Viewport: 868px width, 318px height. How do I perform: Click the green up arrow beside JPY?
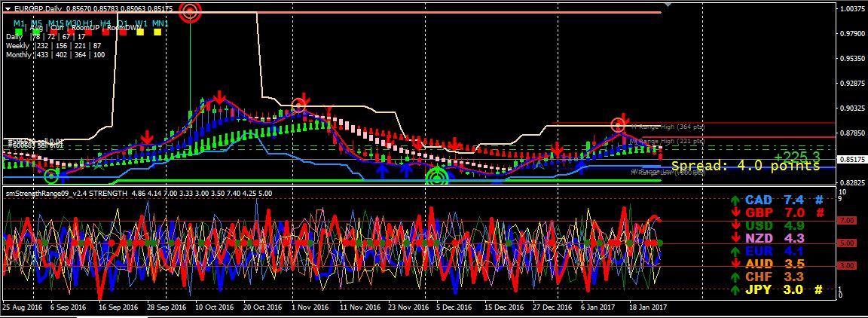(734, 289)
